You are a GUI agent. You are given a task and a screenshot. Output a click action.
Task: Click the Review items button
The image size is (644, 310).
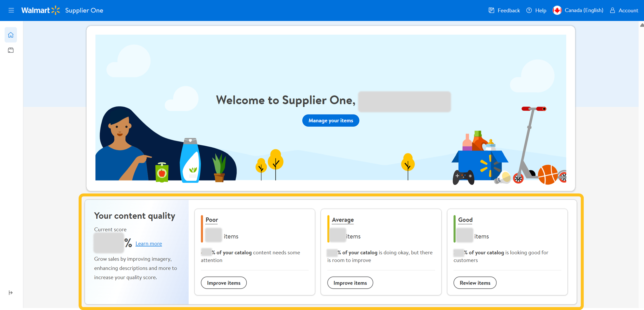pos(475,283)
